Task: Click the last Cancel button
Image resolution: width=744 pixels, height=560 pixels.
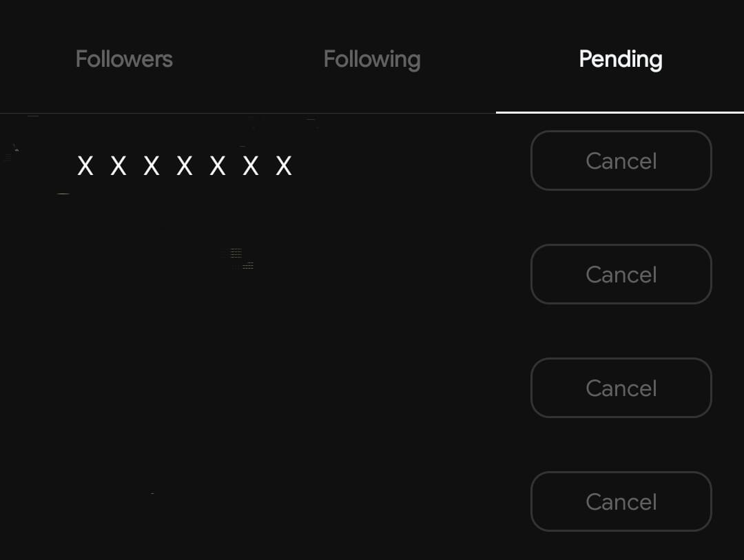Action: pos(621,501)
